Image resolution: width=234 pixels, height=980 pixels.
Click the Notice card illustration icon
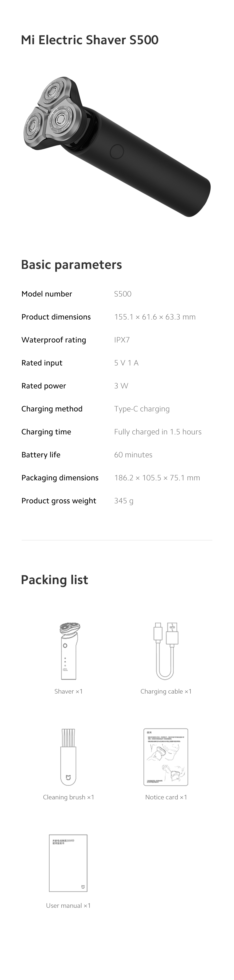pos(166,758)
